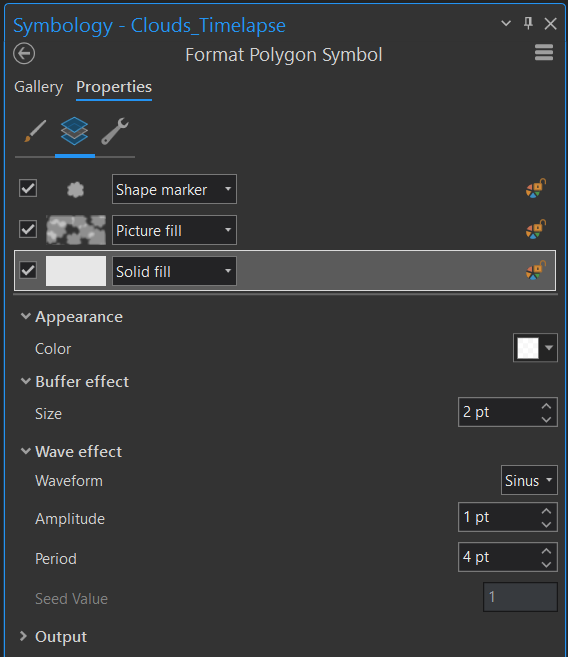Pin the Symbology pane
The image size is (568, 657).
coord(528,23)
